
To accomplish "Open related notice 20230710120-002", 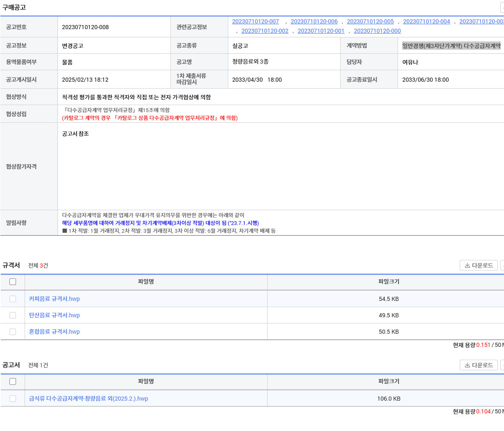I will point(265,31).
